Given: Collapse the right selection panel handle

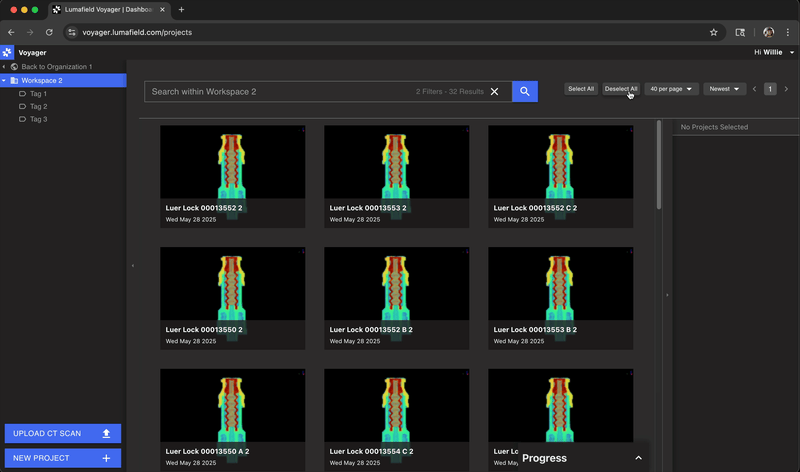Looking at the screenshot, I should 667,295.
